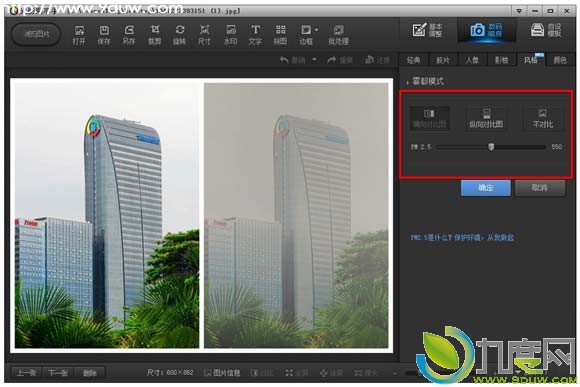
Task: Select the 胶片 film effects tab
Action: (x=443, y=60)
